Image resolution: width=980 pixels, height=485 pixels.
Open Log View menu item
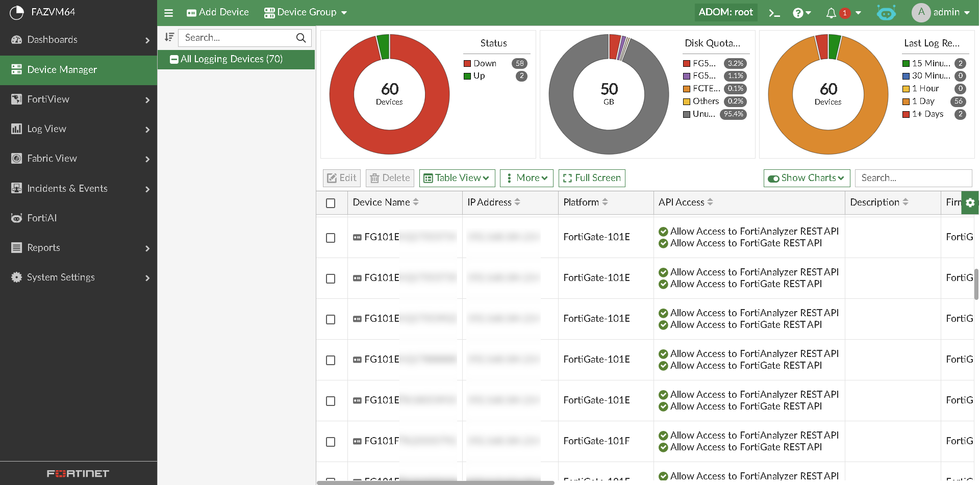tap(79, 129)
